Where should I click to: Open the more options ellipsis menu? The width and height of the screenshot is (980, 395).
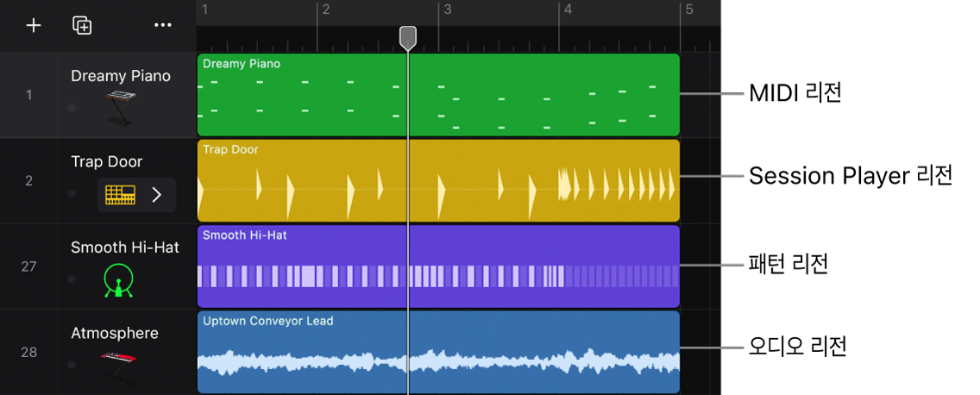click(162, 25)
